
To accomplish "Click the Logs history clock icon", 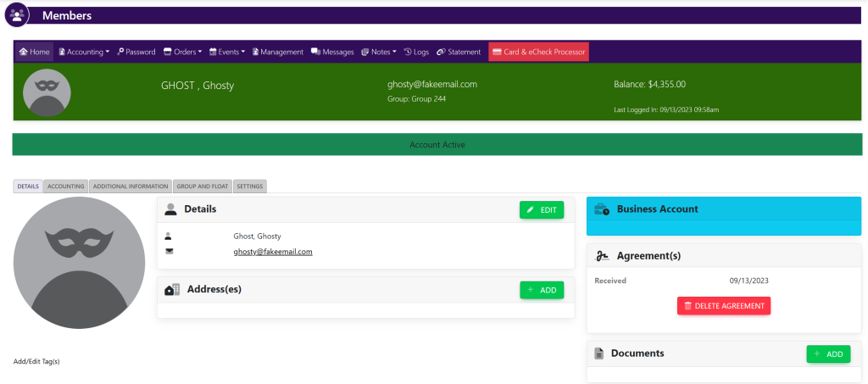I will [x=408, y=52].
